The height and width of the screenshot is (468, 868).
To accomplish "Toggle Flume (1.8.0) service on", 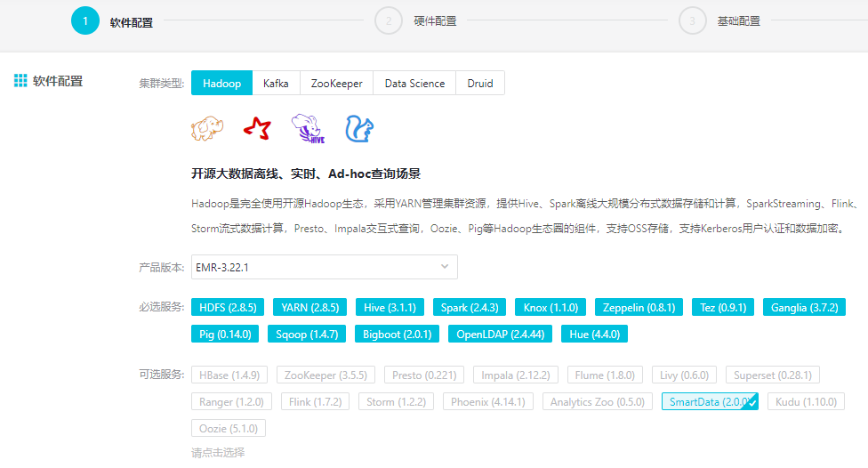I will [605, 375].
